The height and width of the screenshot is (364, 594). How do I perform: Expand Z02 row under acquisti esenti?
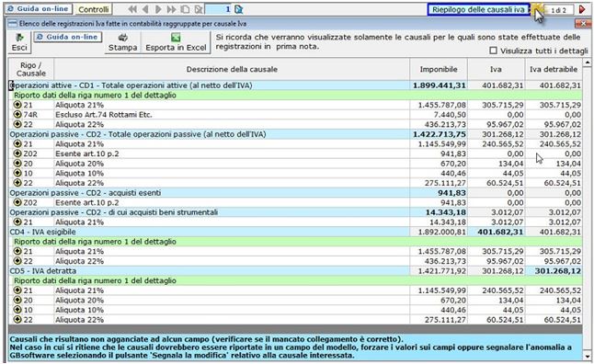click(17, 202)
